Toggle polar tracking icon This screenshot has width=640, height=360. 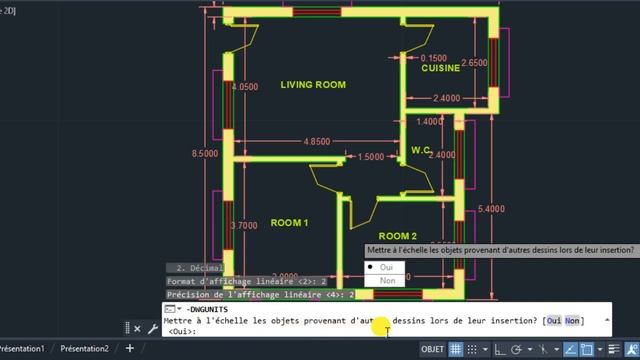click(x=516, y=349)
